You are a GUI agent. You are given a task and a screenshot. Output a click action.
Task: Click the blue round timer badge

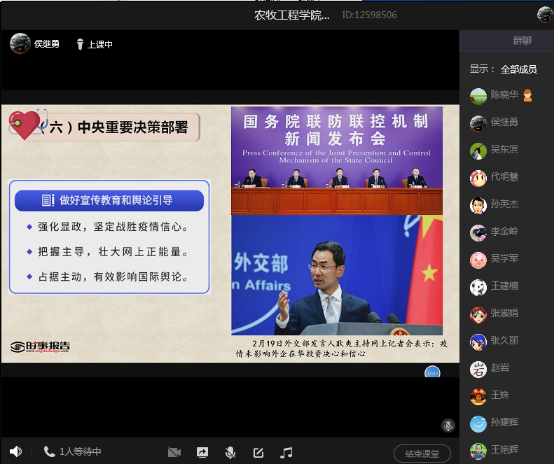point(432,372)
